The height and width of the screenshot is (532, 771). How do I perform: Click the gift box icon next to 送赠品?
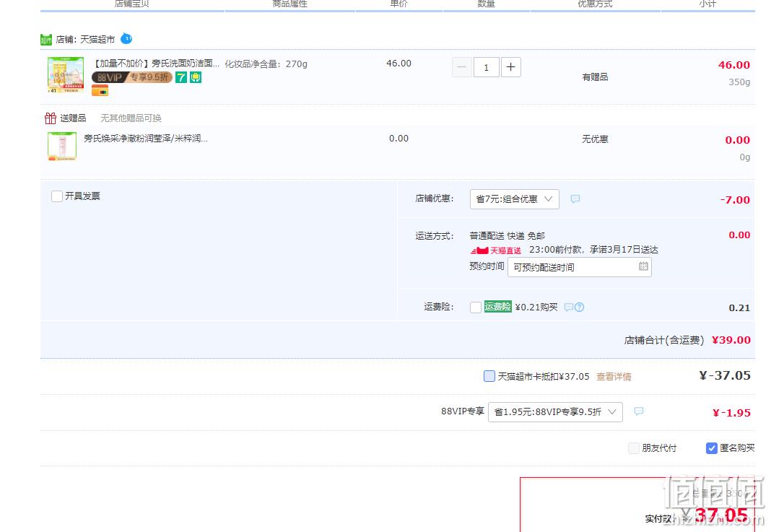[x=50, y=118]
